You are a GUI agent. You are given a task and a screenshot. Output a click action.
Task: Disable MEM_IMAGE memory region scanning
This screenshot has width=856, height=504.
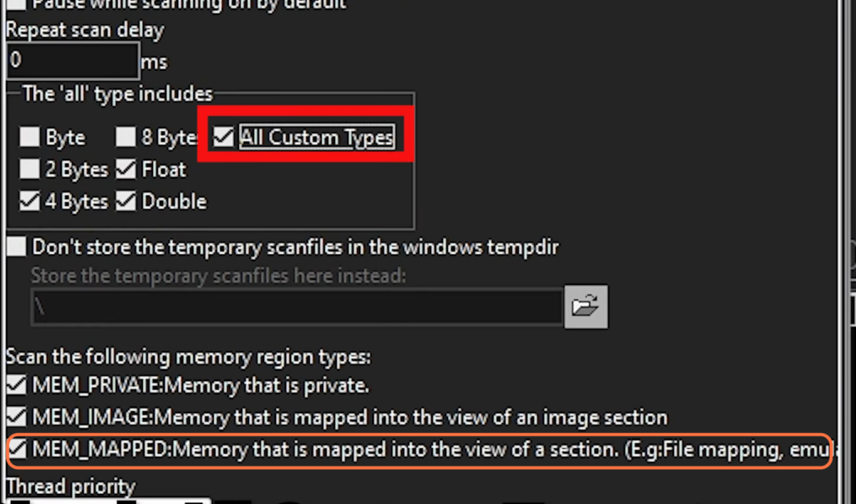click(x=17, y=417)
